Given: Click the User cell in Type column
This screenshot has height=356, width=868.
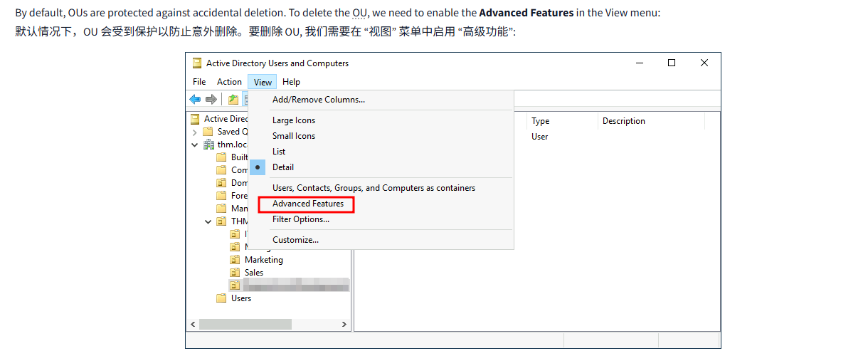Looking at the screenshot, I should [540, 137].
